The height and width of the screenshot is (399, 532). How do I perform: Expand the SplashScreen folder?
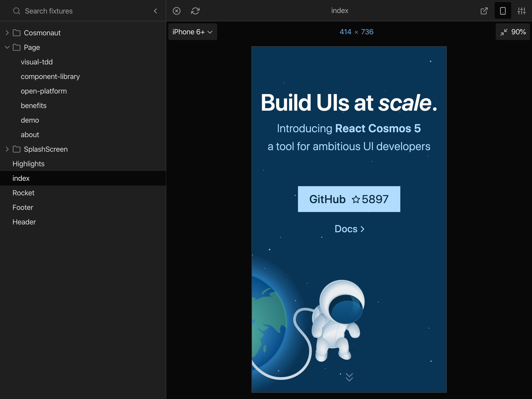(x=8, y=149)
